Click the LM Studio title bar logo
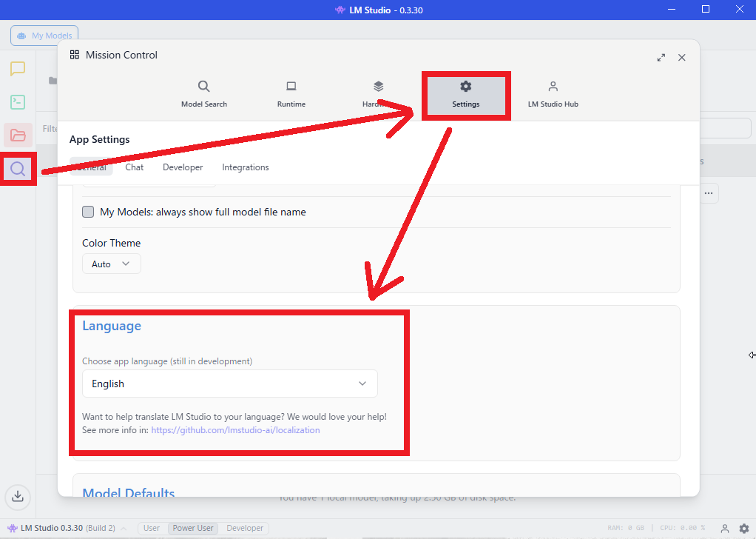The height and width of the screenshot is (539, 756). point(340,10)
